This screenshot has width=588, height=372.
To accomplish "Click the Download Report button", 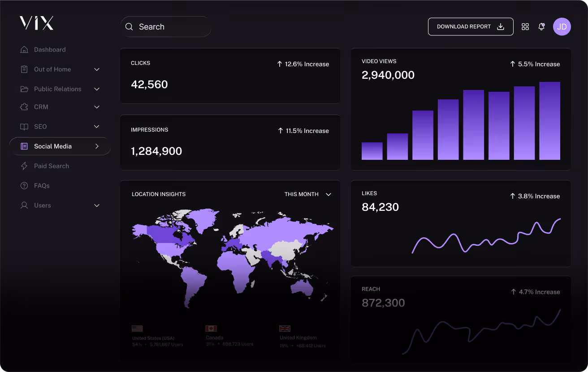I will point(471,26).
